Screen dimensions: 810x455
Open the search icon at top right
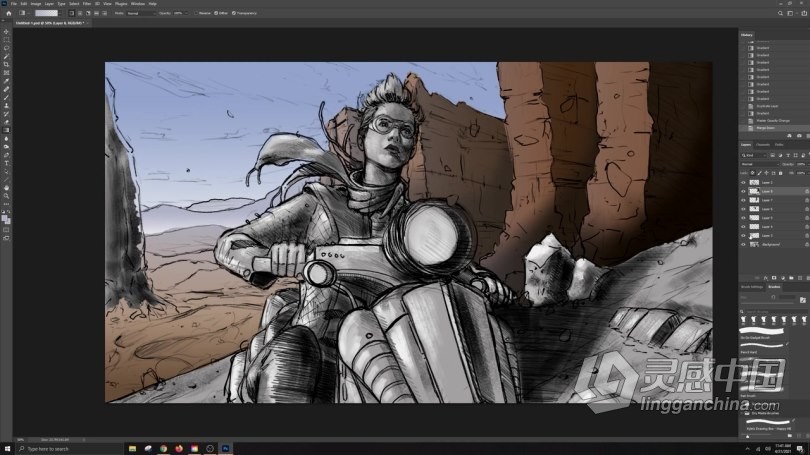pyautogui.click(x=780, y=13)
